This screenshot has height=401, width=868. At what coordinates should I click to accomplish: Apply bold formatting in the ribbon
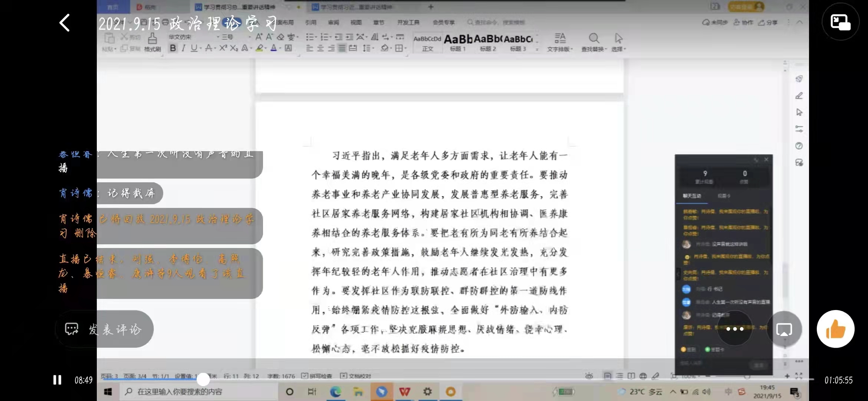click(x=172, y=48)
